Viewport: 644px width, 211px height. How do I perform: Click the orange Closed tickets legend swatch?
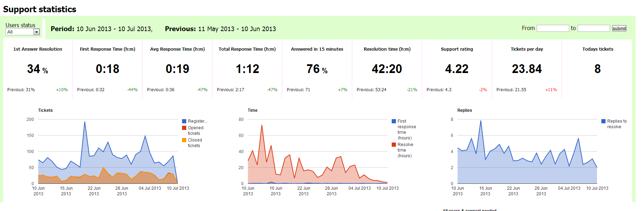point(184,140)
